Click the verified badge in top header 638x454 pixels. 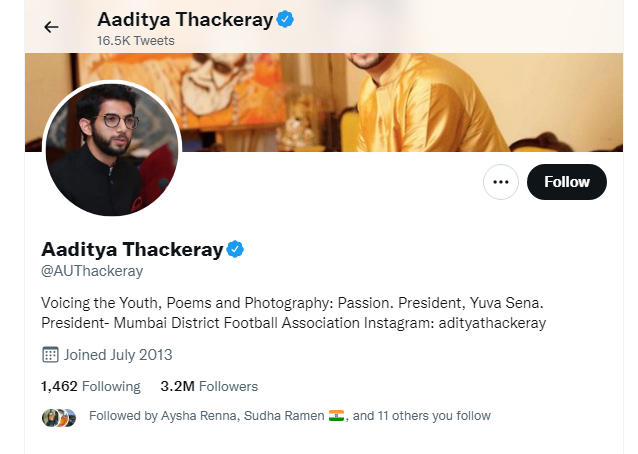point(285,19)
